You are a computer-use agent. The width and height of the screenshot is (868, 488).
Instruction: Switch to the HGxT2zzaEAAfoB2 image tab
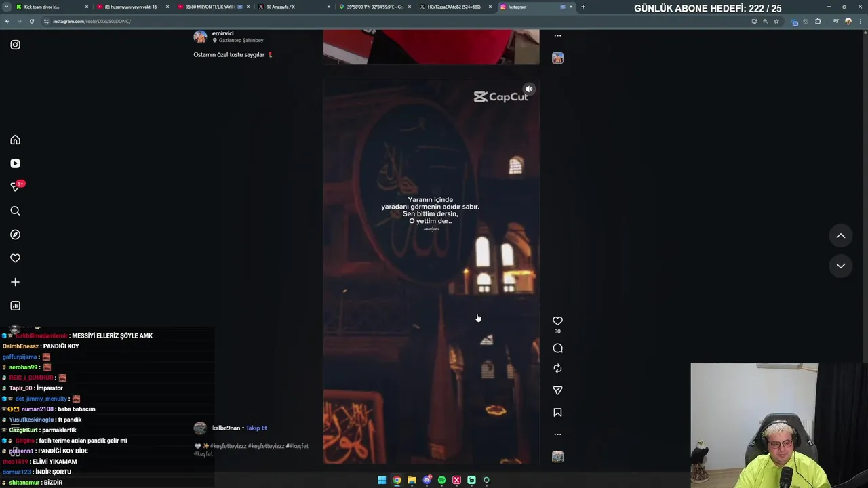(455, 7)
